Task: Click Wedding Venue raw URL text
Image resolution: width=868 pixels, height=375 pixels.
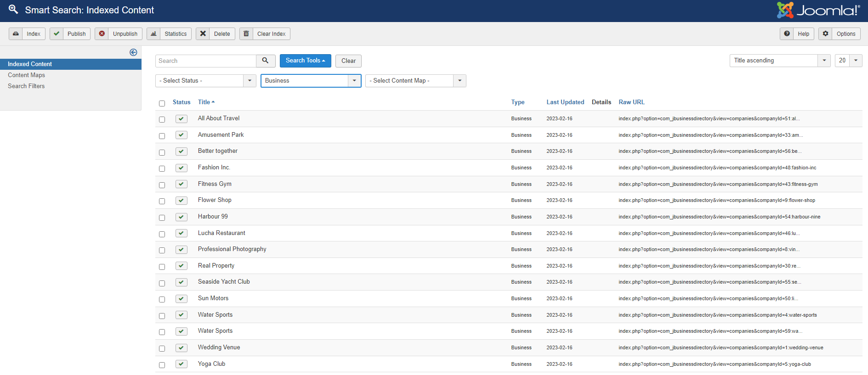Action: 721,348
